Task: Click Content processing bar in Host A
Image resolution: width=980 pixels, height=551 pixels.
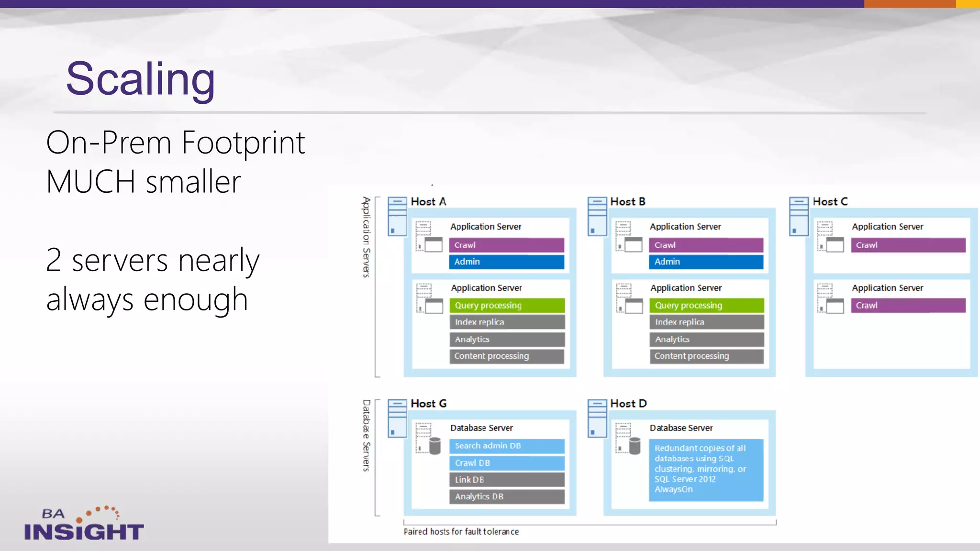Action: (x=507, y=356)
